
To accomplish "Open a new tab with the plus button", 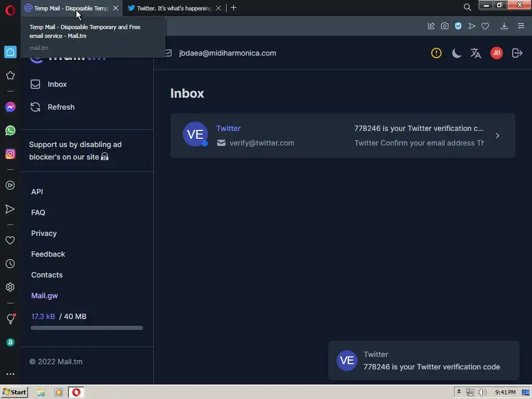I will pyautogui.click(x=233, y=8).
